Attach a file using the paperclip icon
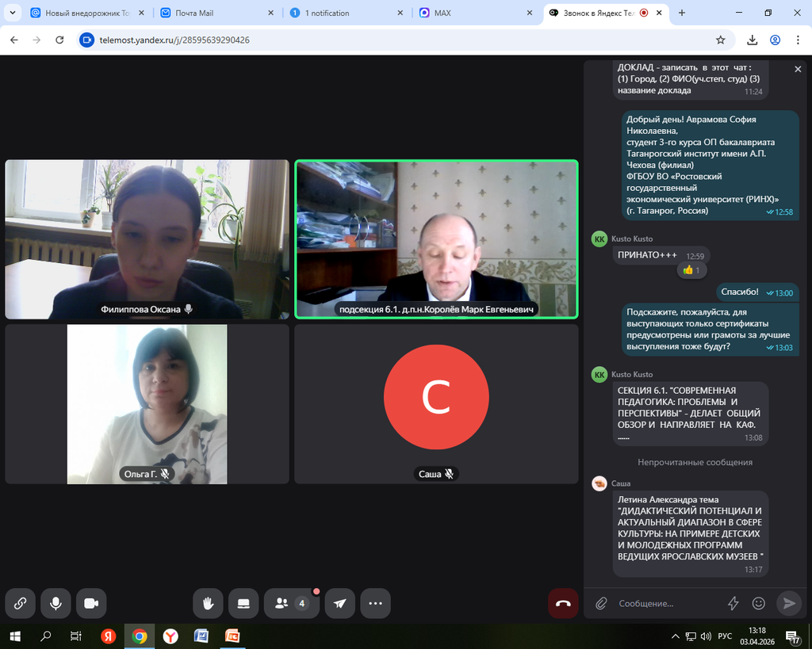812x649 pixels. tap(601, 603)
